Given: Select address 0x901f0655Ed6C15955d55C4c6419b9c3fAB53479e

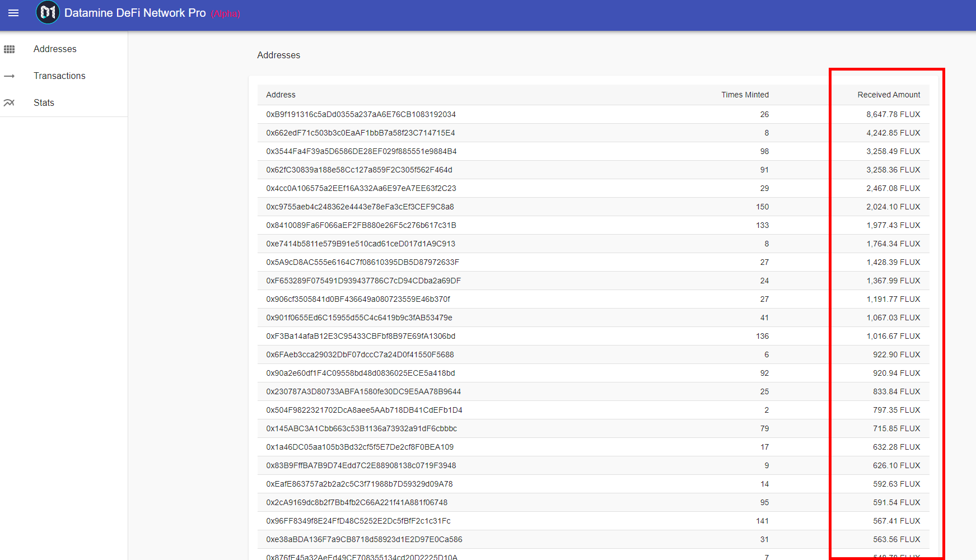Looking at the screenshot, I should point(359,318).
